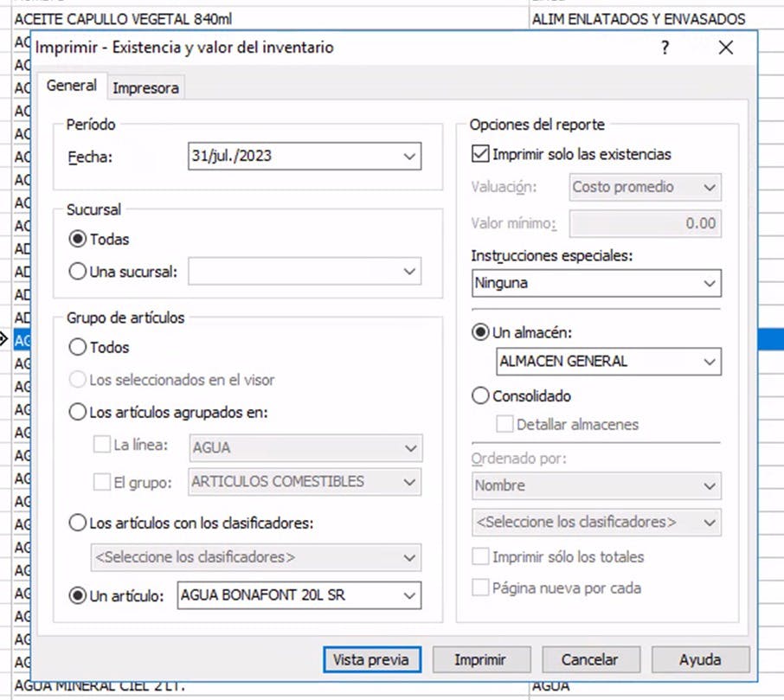This screenshot has width=784, height=700.
Task: Click the Vista previa button
Action: tap(371, 659)
